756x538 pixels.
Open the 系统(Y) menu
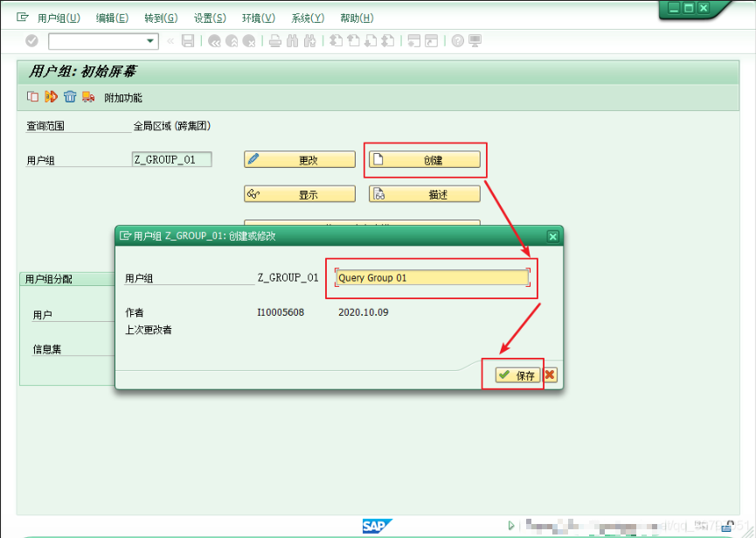click(x=308, y=17)
